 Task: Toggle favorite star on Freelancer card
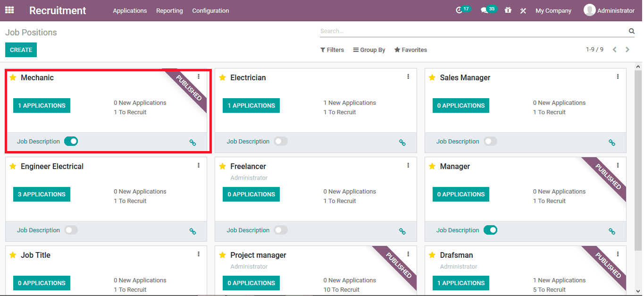(x=223, y=166)
